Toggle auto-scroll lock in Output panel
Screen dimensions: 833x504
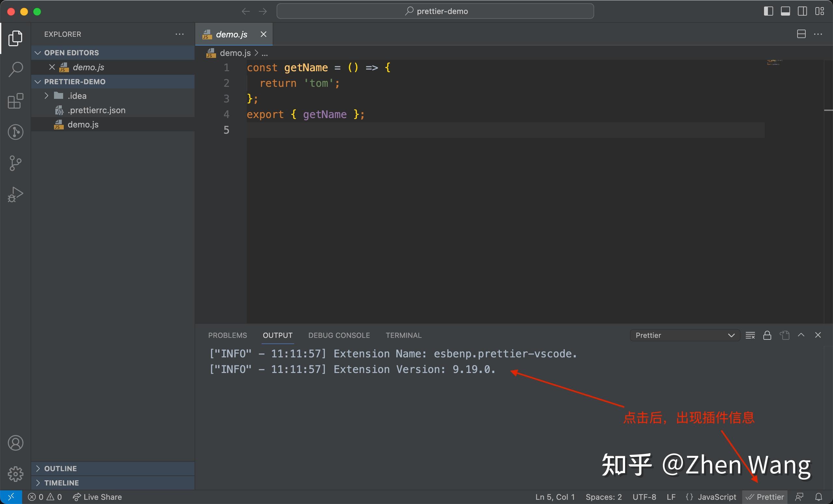[767, 335]
